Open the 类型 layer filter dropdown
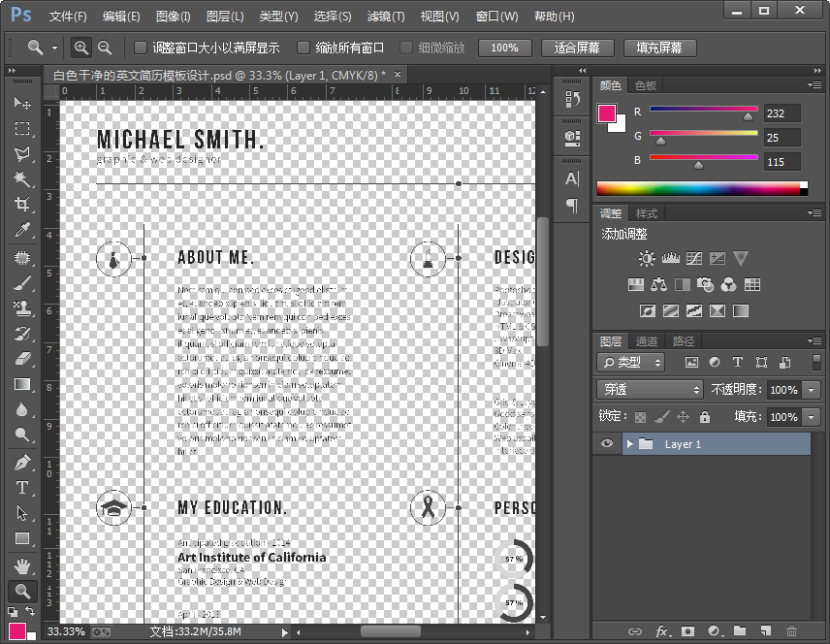The width and height of the screenshot is (830, 644). [631, 362]
